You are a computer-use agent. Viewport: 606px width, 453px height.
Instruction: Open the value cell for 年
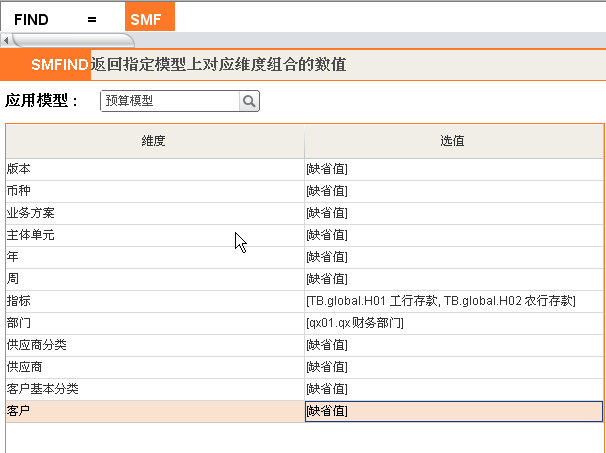click(x=454, y=257)
